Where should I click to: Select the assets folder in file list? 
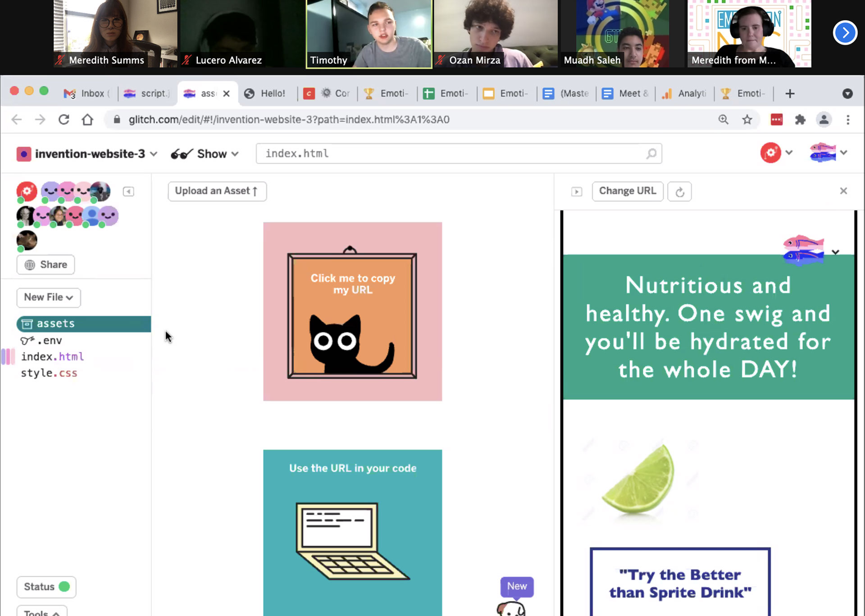tap(84, 324)
